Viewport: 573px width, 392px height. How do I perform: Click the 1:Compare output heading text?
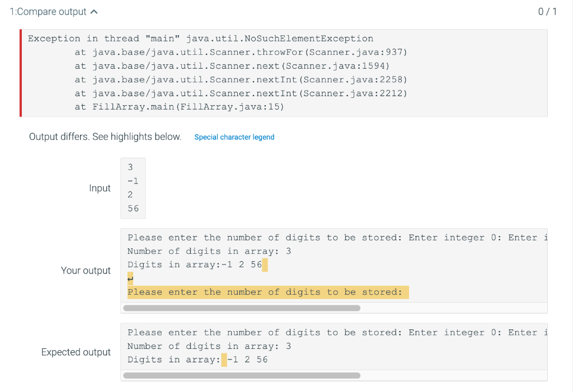pos(46,11)
